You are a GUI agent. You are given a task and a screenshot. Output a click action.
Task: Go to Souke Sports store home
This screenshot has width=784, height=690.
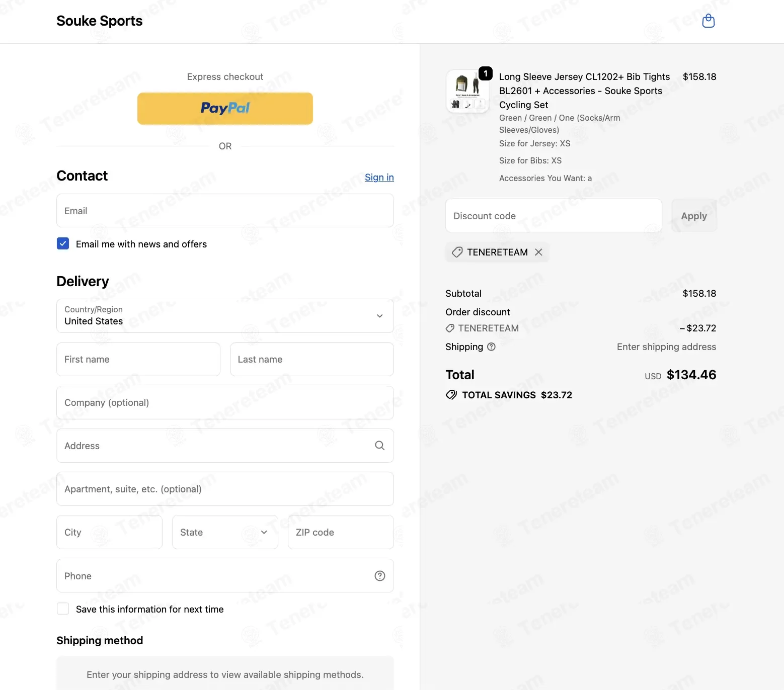click(x=100, y=21)
